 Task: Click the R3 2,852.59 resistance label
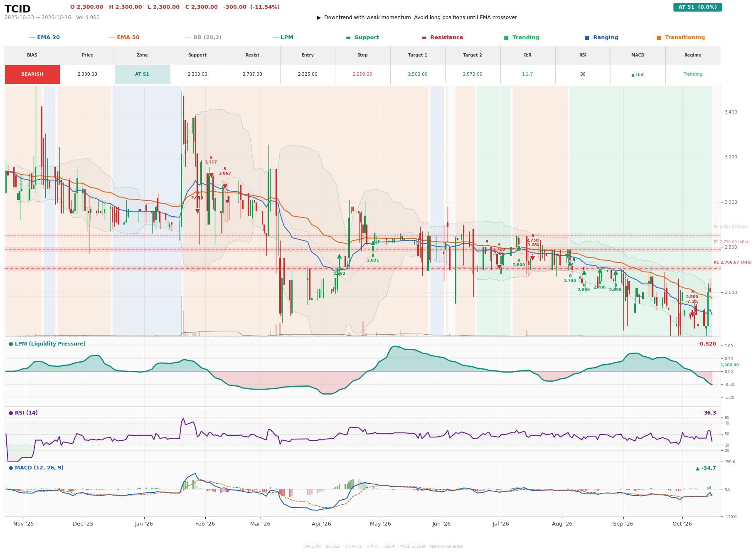coord(731,227)
